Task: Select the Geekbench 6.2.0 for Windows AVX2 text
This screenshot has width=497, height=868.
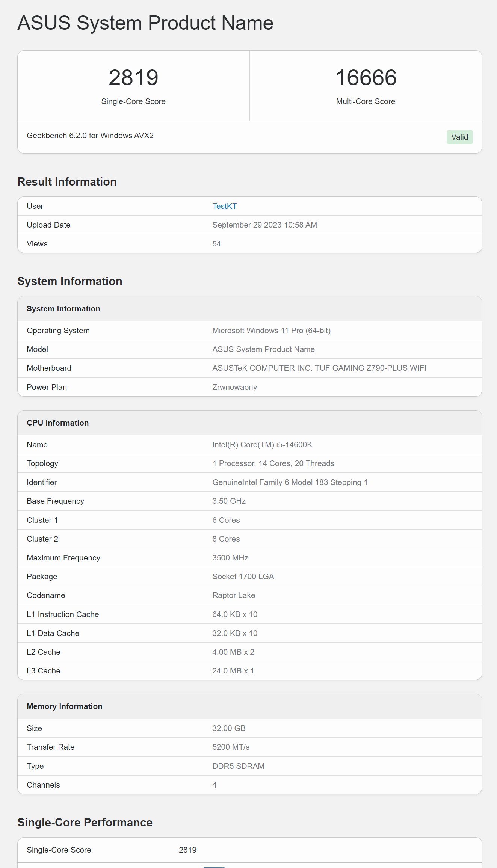Action: [90, 136]
